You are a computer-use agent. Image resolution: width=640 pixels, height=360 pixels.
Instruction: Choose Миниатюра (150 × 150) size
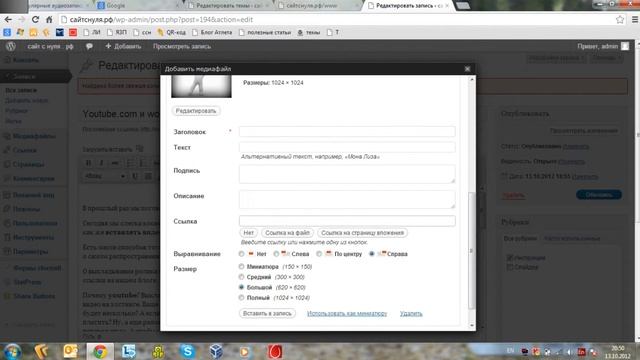pyautogui.click(x=242, y=267)
